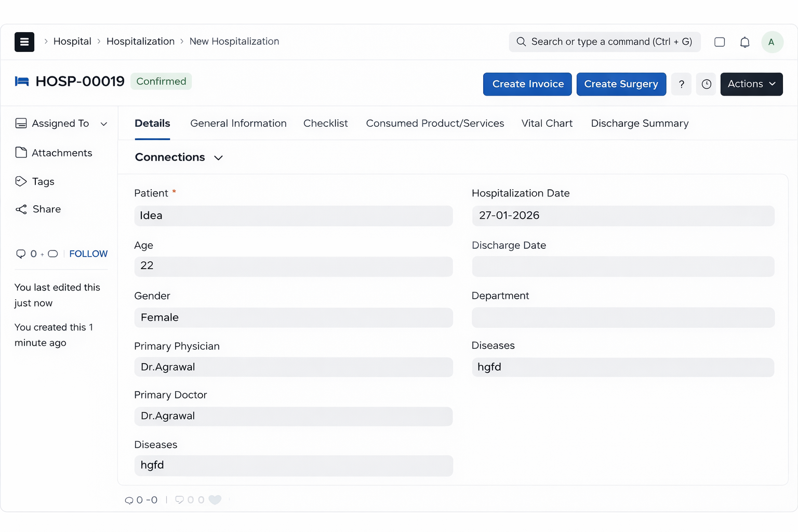Click 'You created this 1 minute ago' text

54,335
